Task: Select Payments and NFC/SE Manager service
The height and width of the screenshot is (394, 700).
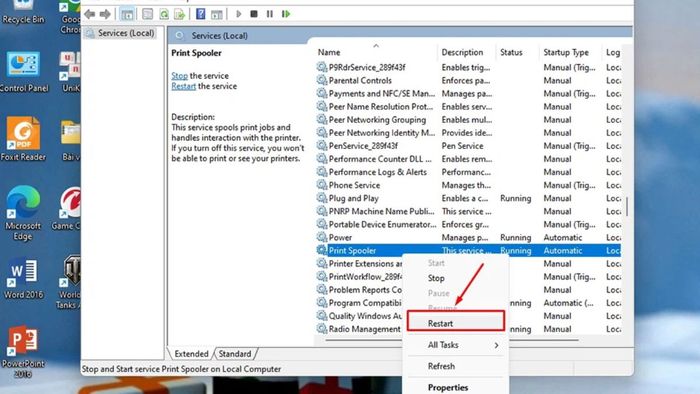Action: point(468,93)
